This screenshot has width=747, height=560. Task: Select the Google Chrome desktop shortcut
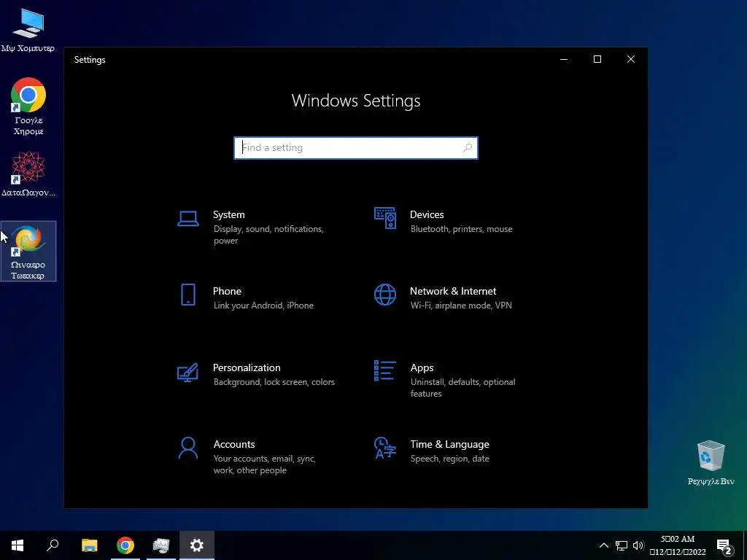pos(28,106)
